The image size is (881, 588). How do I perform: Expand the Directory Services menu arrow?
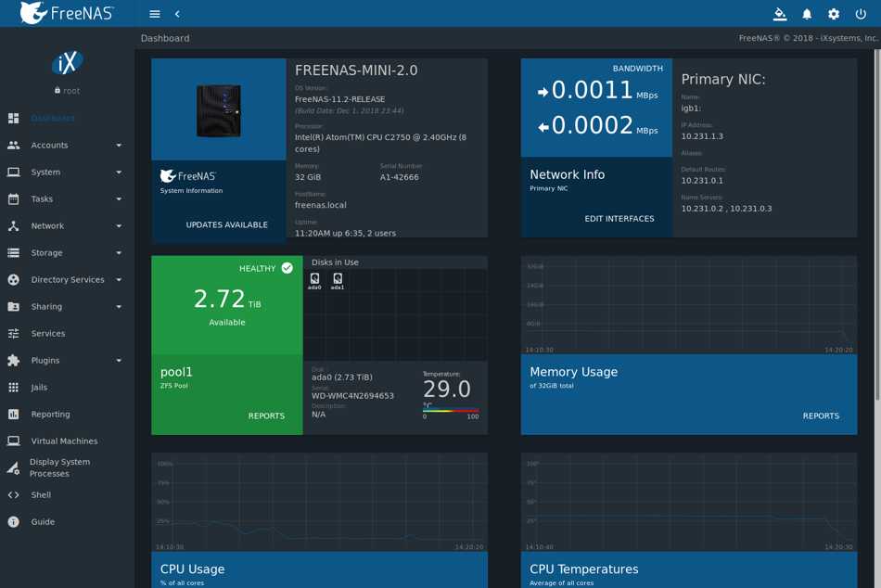point(119,280)
